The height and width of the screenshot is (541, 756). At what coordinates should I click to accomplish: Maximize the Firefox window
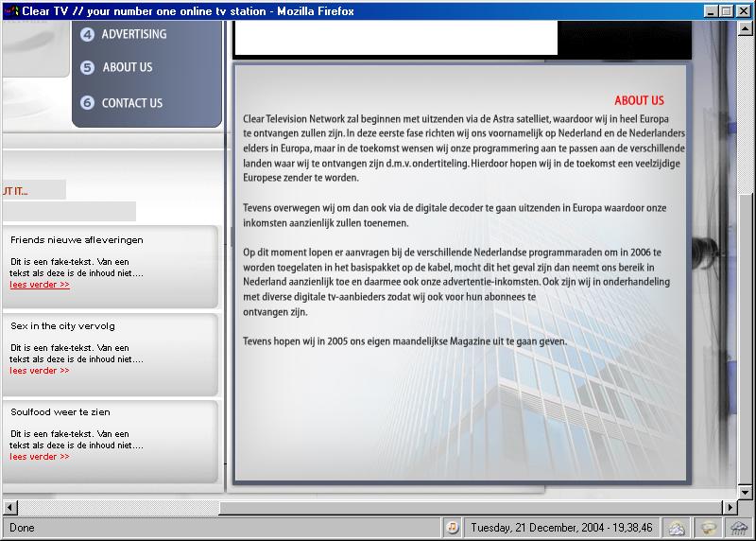click(727, 11)
